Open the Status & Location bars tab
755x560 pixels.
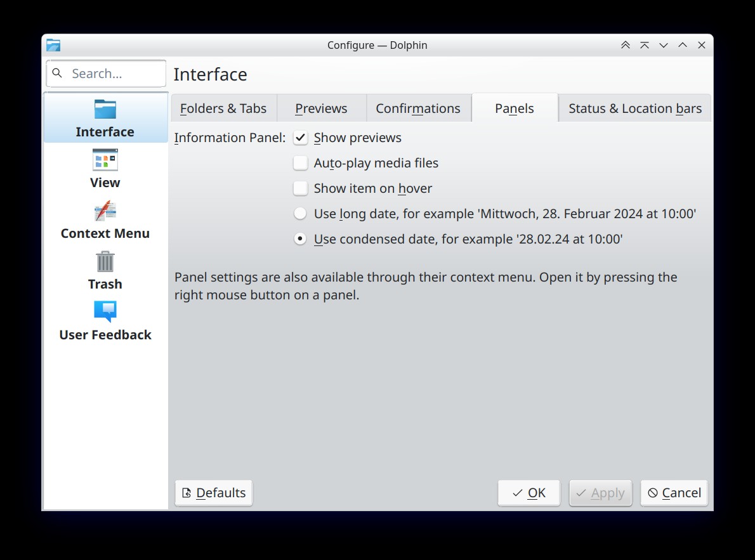click(635, 108)
